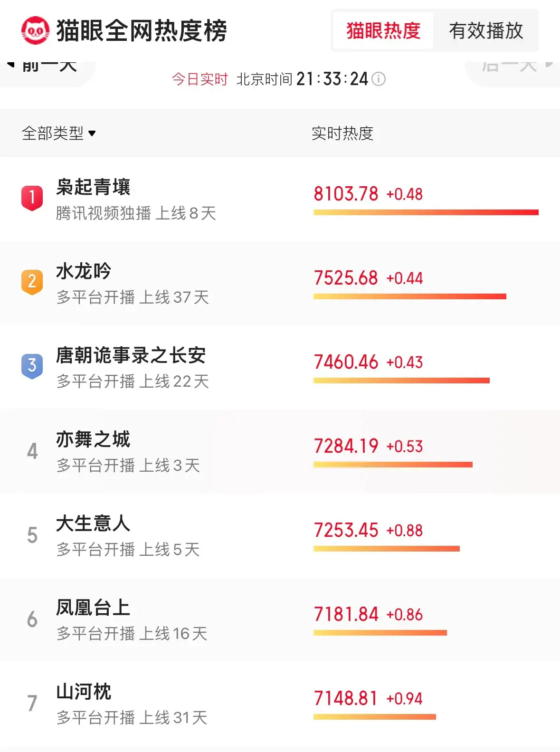Tap the info icon beside Beijing time
Image resolution: width=560 pixels, height=752 pixels.
pyautogui.click(x=379, y=79)
